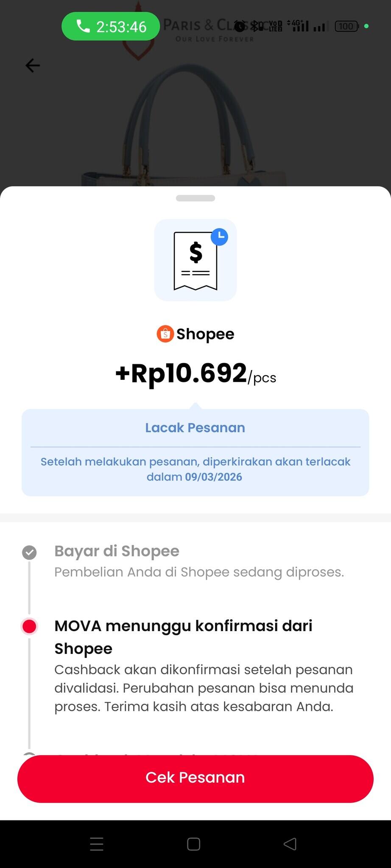The width and height of the screenshot is (391, 868).
Task: Select the red active step indicator dot
Action: pos(29,626)
